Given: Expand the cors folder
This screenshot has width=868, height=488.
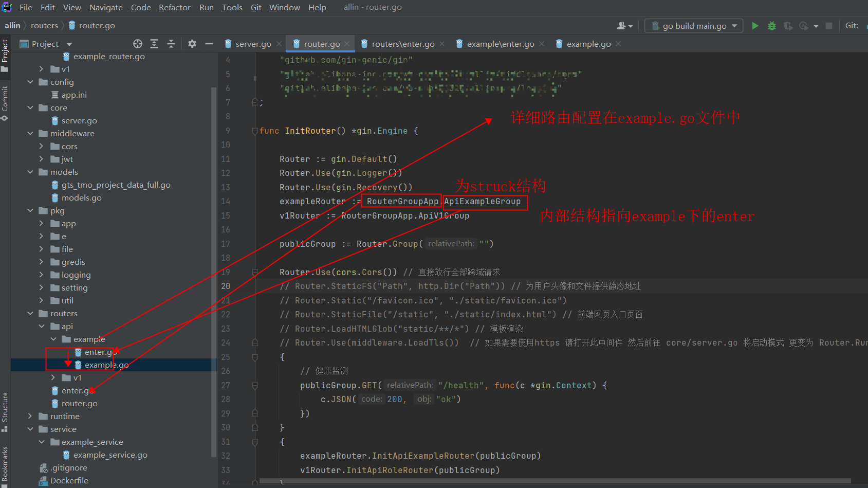Looking at the screenshot, I should [x=42, y=146].
